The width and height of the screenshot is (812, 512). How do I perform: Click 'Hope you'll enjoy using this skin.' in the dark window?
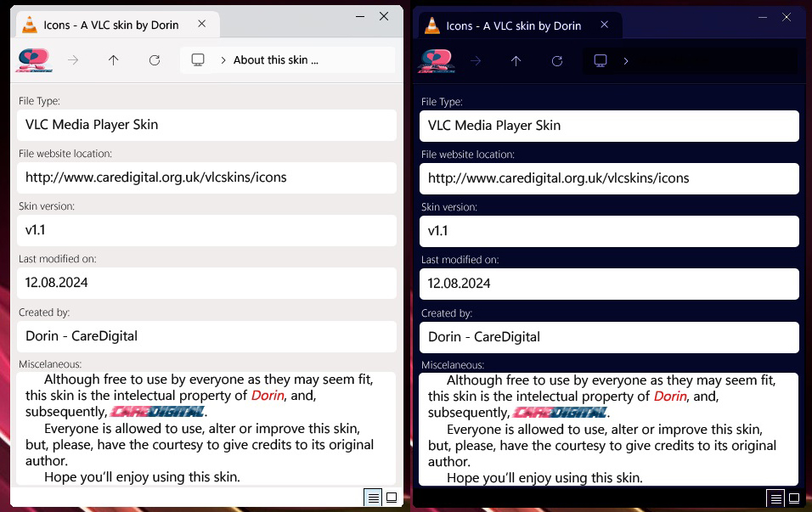[x=544, y=478]
